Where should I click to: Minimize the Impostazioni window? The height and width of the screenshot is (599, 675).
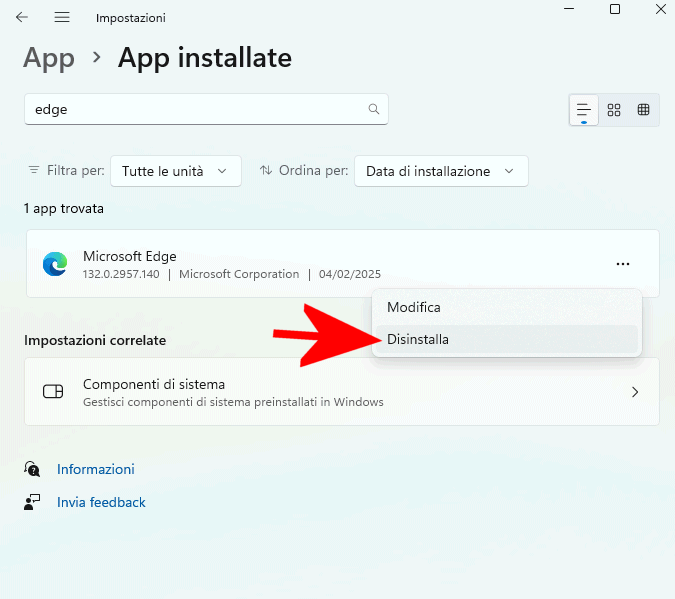(569, 9)
